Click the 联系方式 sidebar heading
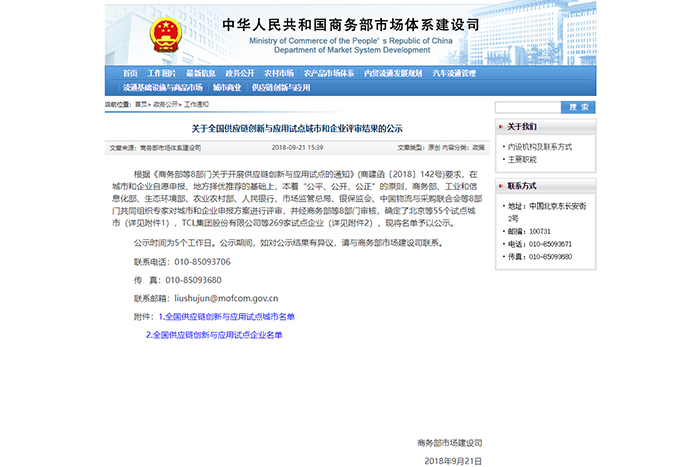The height and width of the screenshot is (467, 700). point(522,186)
